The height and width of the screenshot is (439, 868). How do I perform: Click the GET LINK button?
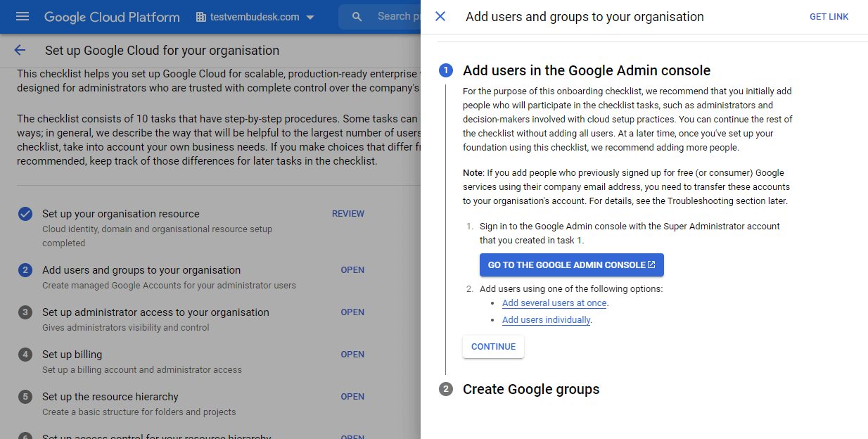pyautogui.click(x=829, y=17)
